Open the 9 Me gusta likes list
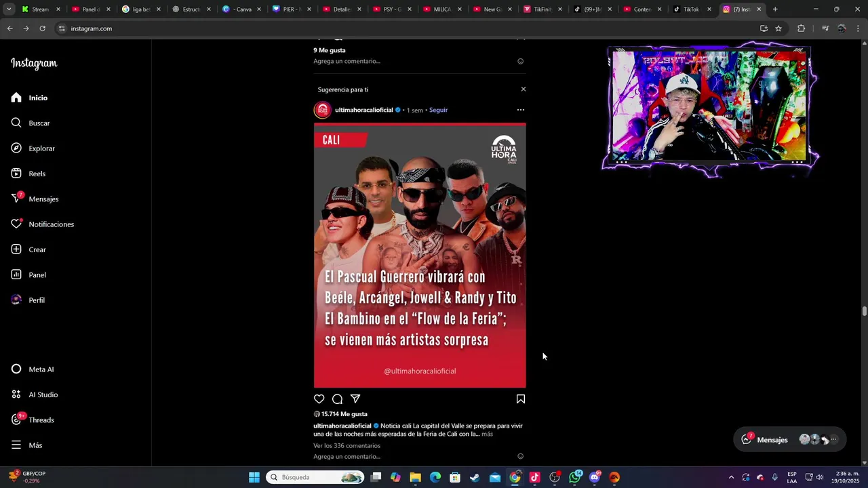The width and height of the screenshot is (868, 488). pos(330,50)
